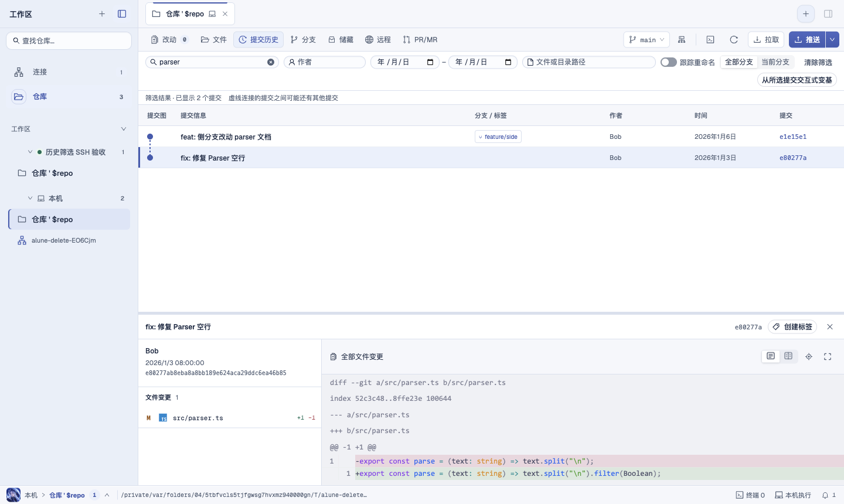Open the new tab plus button
The image size is (844, 504).
coord(806,13)
